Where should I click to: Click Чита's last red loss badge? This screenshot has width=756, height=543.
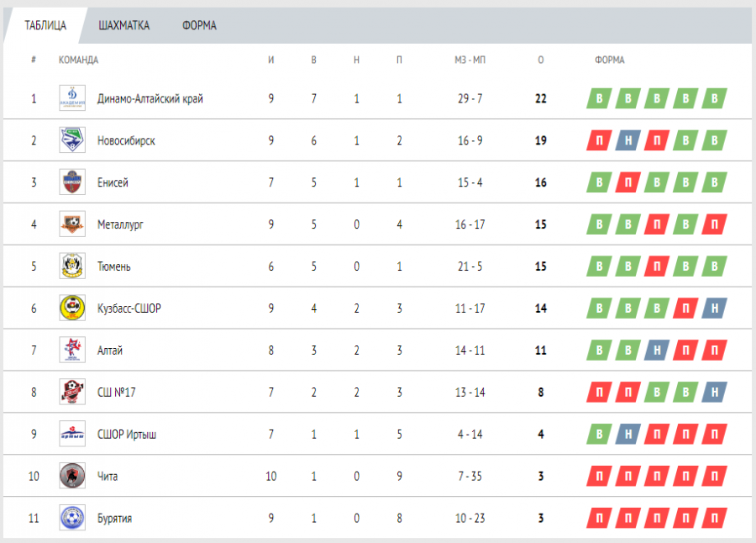[715, 477]
